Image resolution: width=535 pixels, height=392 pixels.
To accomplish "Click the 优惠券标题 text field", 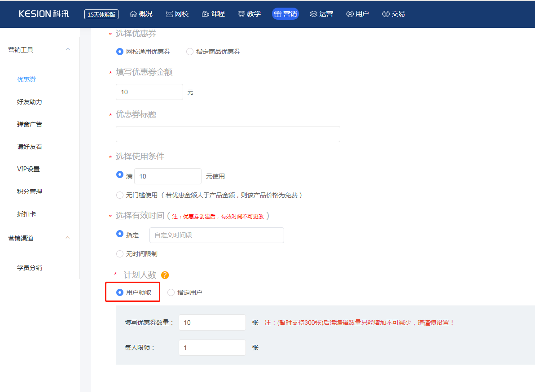I will (228, 134).
